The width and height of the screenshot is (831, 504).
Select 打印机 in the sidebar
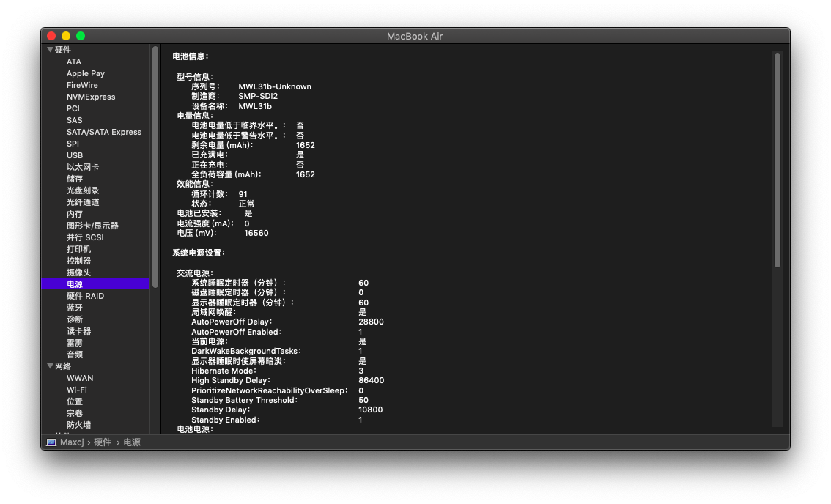(x=78, y=249)
